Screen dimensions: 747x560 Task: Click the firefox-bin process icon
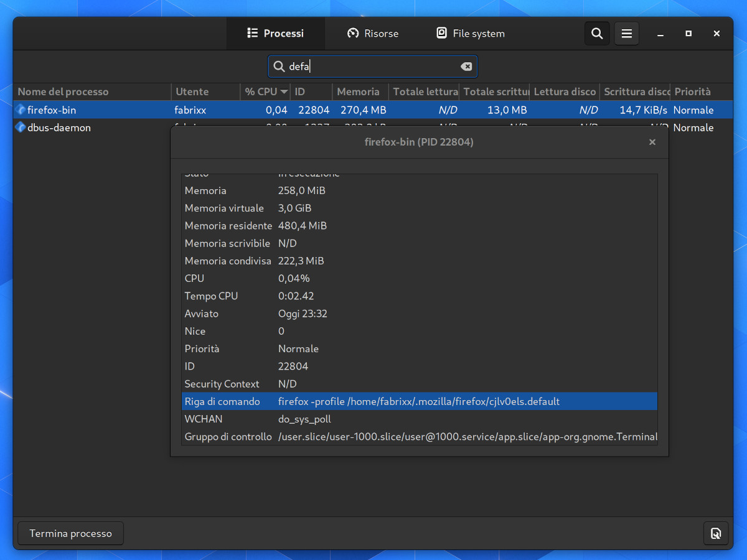[21, 110]
